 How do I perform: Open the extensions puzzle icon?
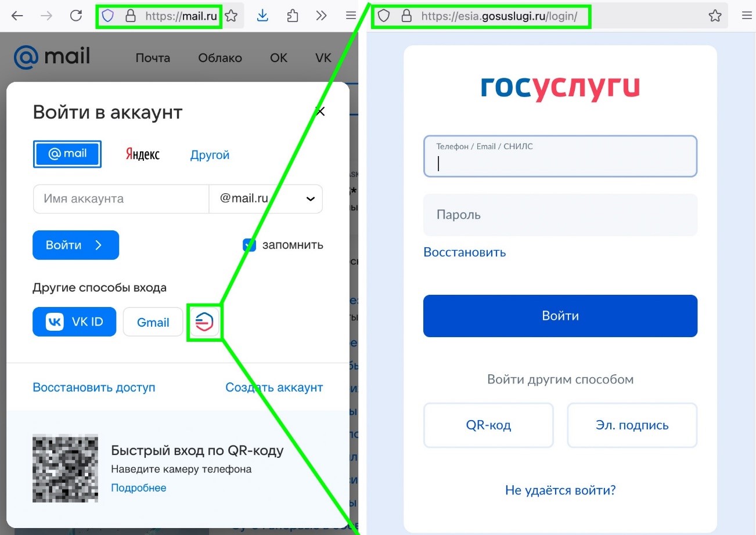pos(293,16)
